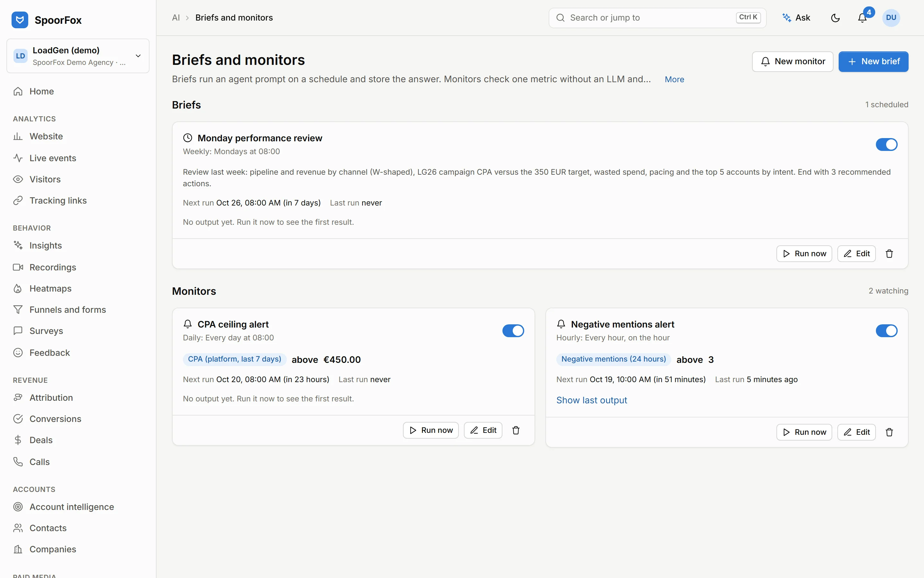Open Ask AI assistant
This screenshot has height=578, width=924.
pyautogui.click(x=796, y=18)
